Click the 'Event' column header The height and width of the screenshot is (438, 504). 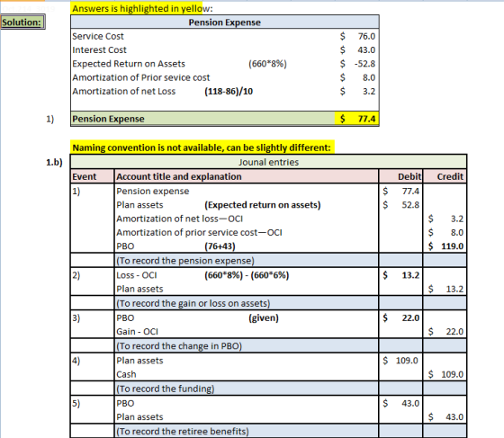92,176
